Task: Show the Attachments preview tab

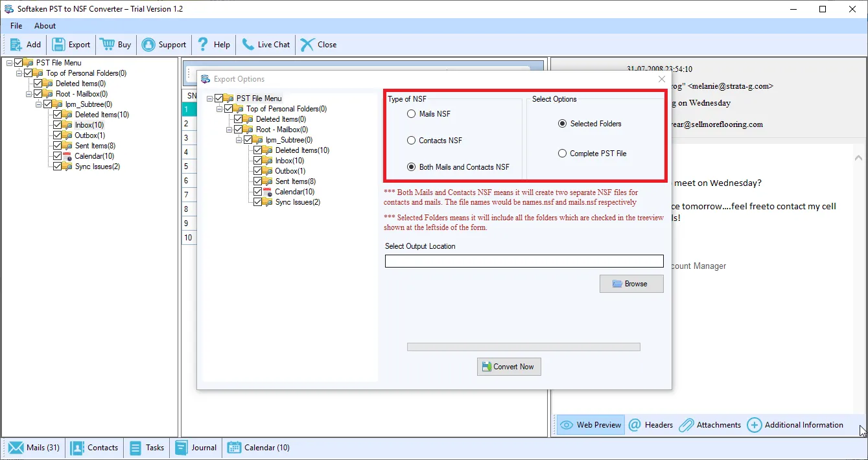Action: click(710, 425)
